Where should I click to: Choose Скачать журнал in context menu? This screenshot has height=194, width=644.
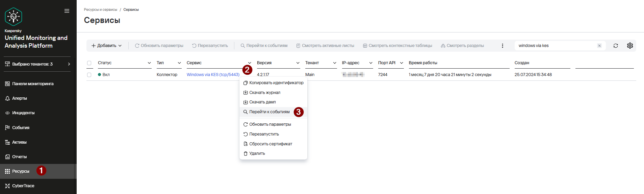tap(273, 93)
